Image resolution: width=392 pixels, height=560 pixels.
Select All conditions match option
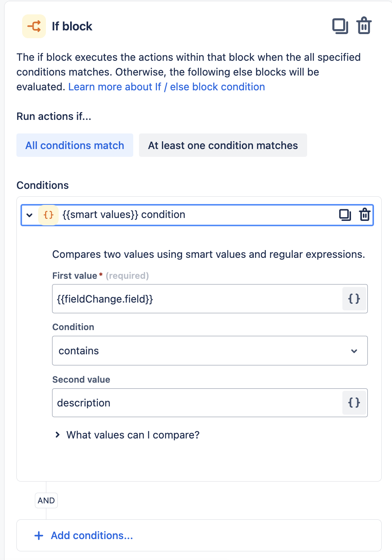tap(75, 145)
